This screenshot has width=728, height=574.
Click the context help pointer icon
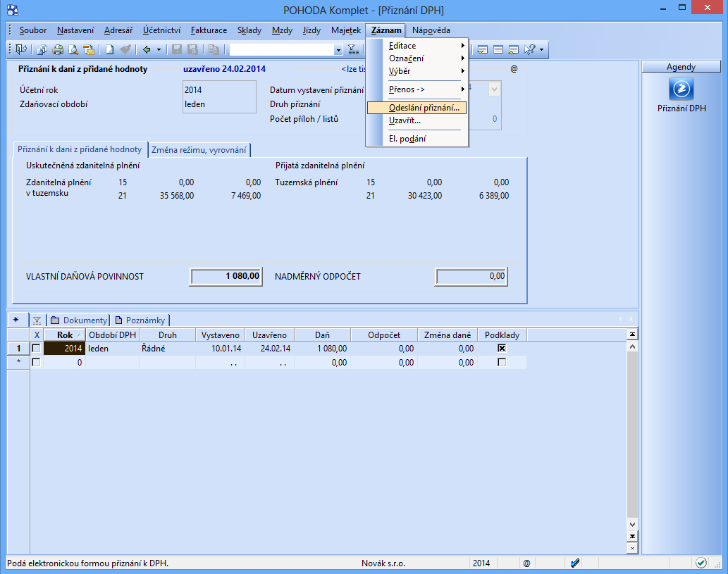[x=530, y=49]
